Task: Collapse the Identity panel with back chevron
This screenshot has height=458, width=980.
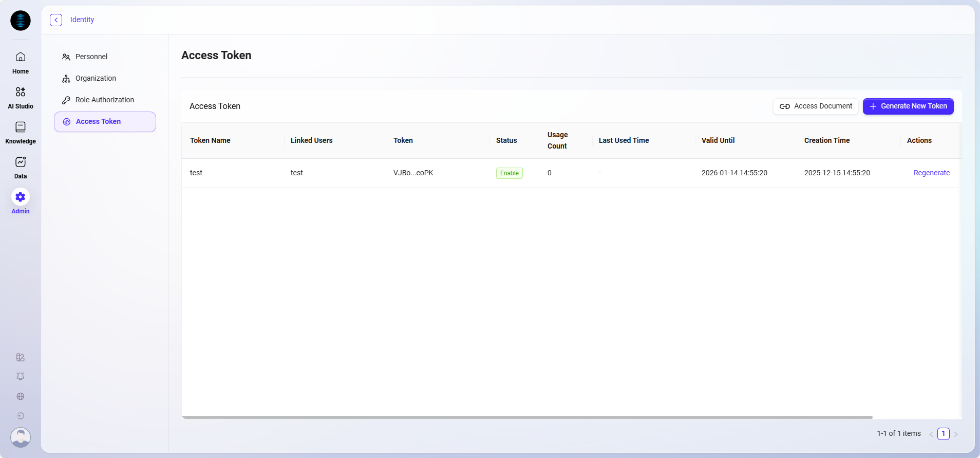Action: click(x=56, y=20)
